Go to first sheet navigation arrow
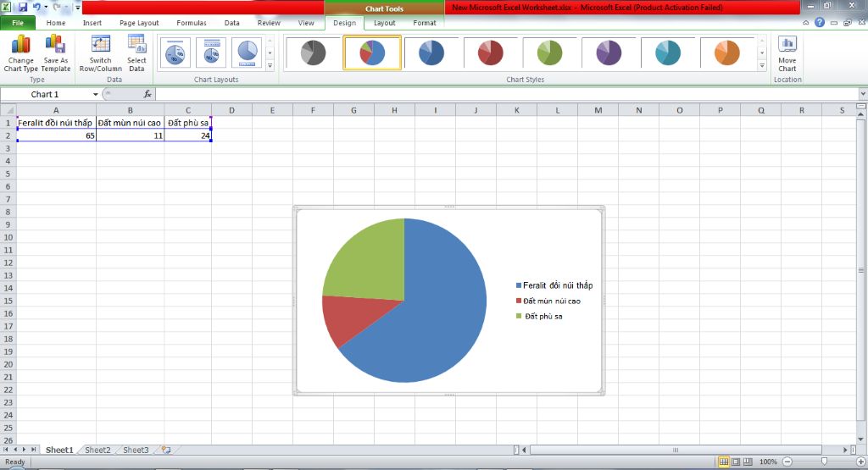This screenshot has width=868, height=470. [x=6, y=450]
